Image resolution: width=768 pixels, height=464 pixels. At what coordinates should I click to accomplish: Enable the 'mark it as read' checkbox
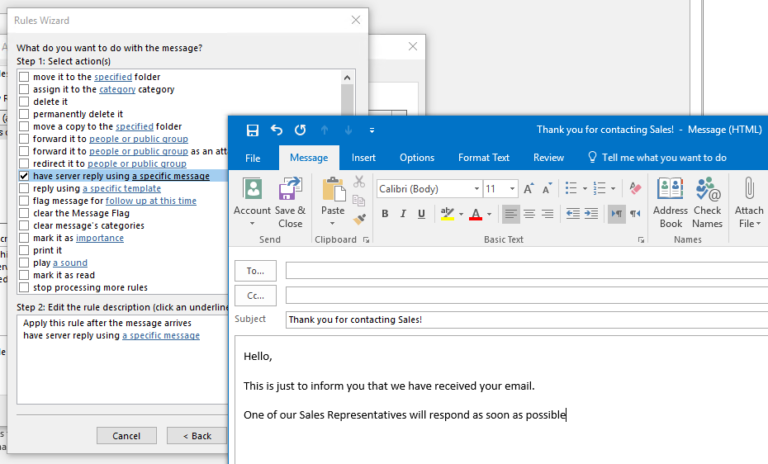[24, 275]
